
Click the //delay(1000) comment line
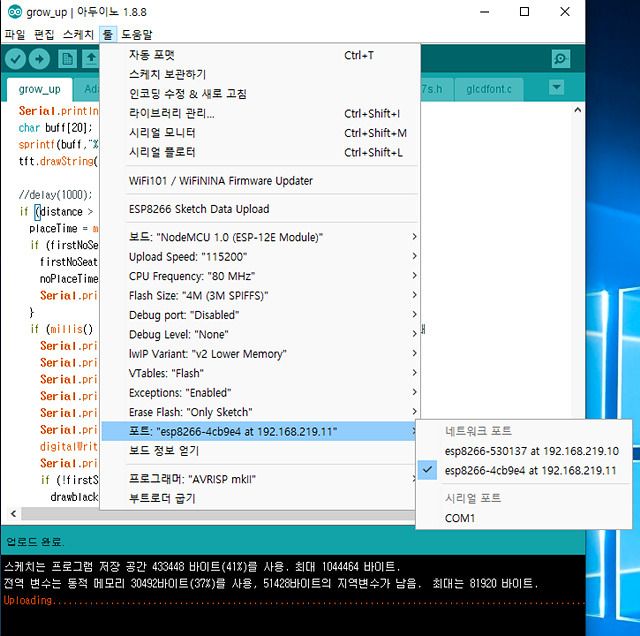point(56,194)
